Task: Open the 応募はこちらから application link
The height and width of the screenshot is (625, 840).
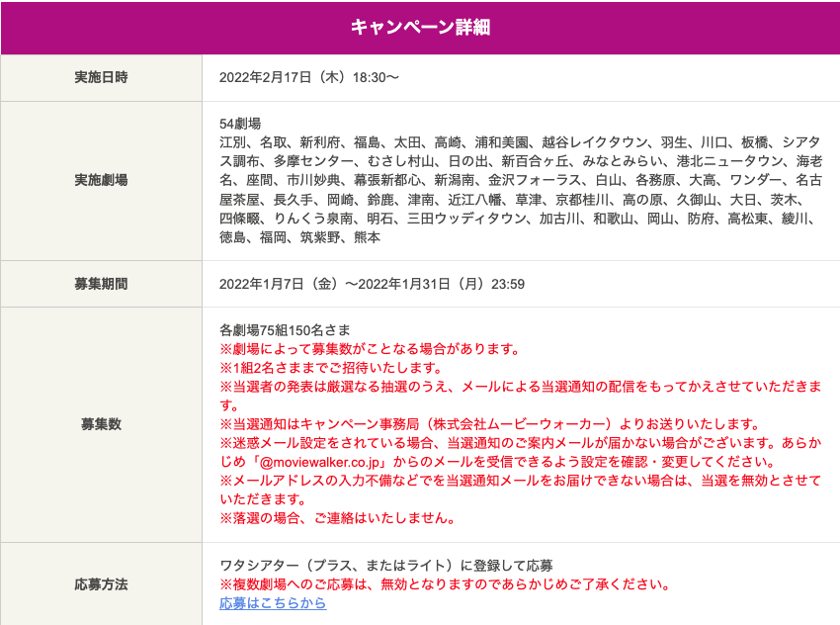Action: point(273,603)
